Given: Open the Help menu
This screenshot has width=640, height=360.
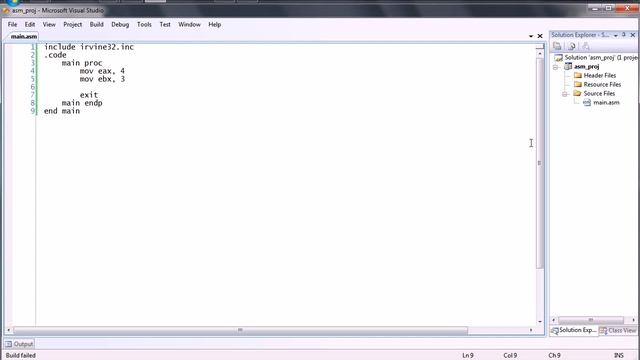Looking at the screenshot, I should point(215,24).
